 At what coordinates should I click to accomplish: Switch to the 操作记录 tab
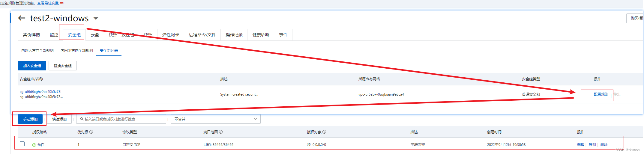pyautogui.click(x=234, y=35)
